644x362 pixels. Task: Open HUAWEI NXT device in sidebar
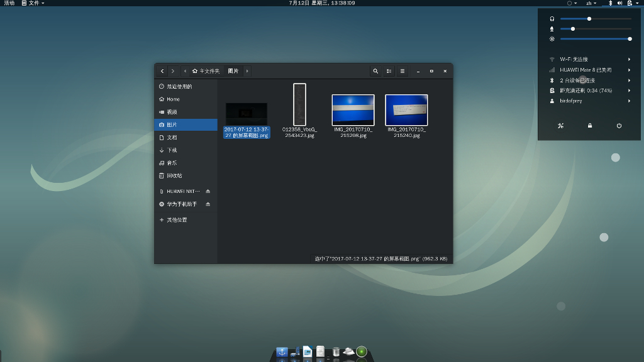pos(180,191)
